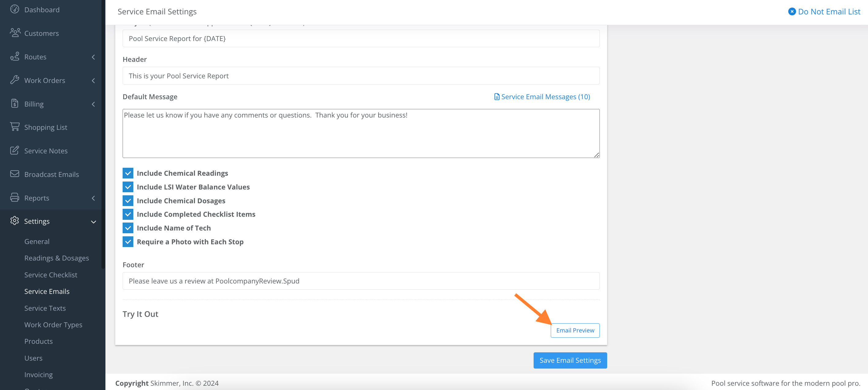868x390 pixels.
Task: Uncheck Include LSI Water Balance Values
Action: [128, 187]
